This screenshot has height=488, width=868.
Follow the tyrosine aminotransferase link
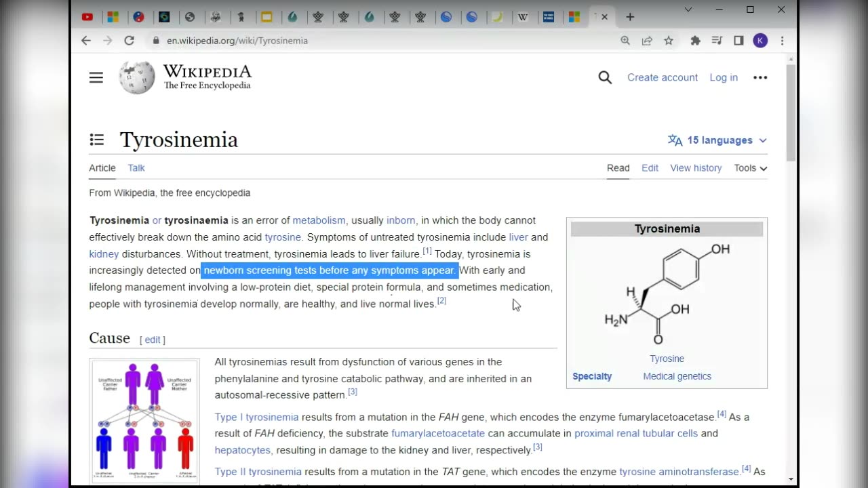(679, 472)
